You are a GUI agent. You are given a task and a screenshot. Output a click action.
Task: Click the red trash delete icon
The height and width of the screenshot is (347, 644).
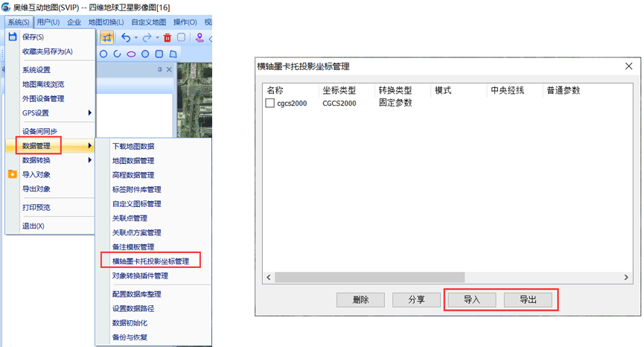pos(168,37)
